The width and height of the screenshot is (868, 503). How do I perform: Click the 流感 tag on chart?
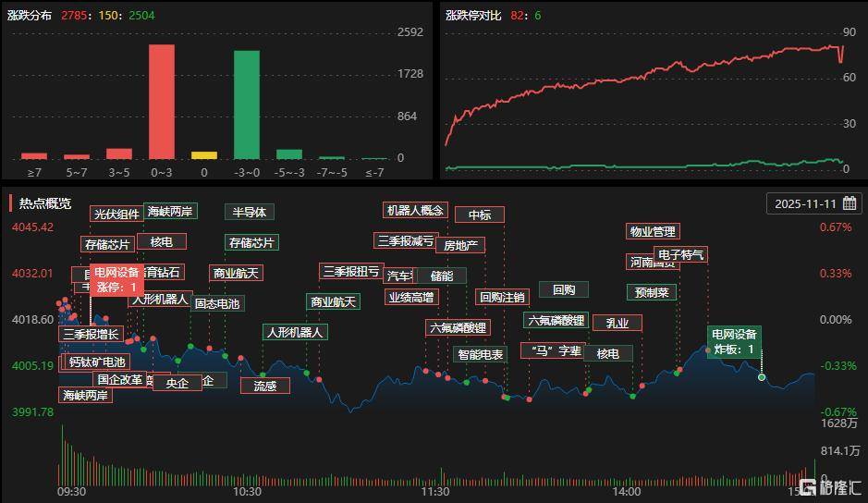point(264,386)
